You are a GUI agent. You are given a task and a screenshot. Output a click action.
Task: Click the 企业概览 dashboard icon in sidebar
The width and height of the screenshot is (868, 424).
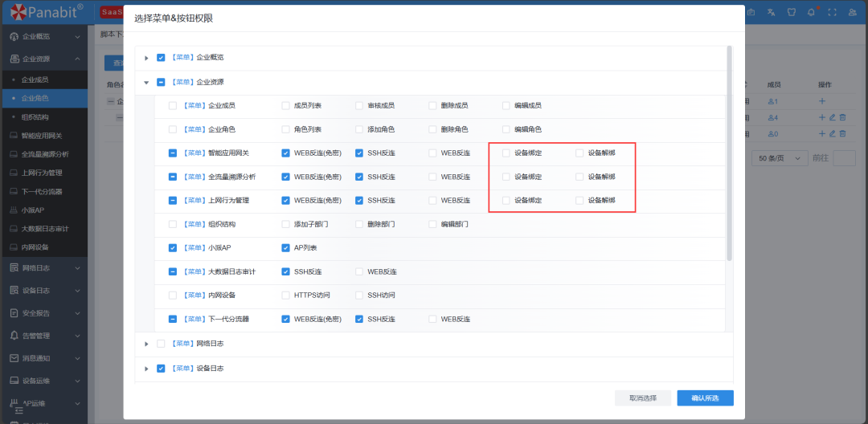pyautogui.click(x=14, y=36)
